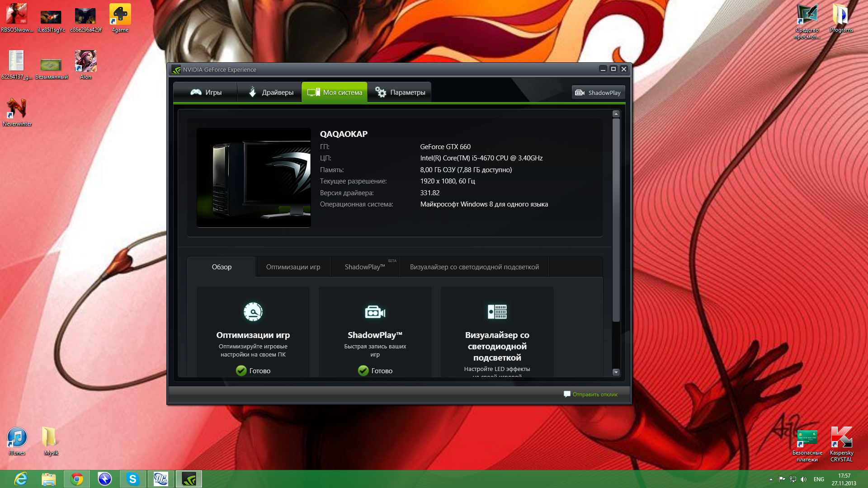Open Skype from taskbar
Viewport: 868px width, 488px height.
pos(132,479)
